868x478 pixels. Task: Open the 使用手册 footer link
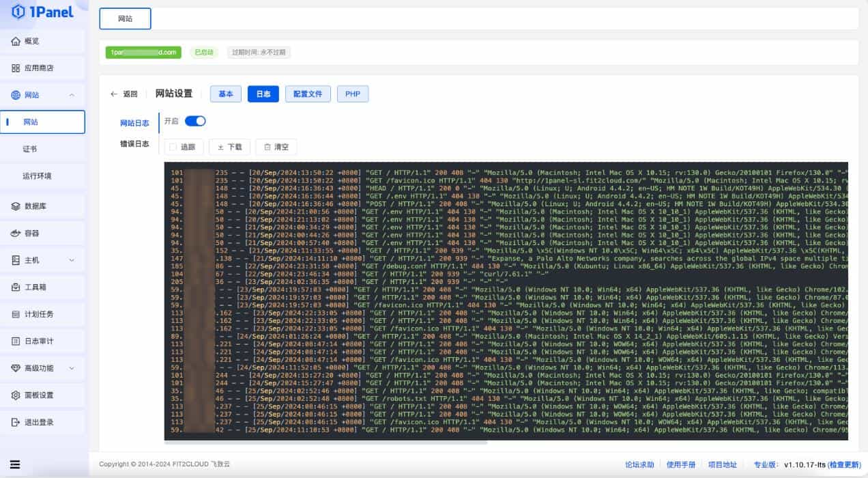coord(682,464)
